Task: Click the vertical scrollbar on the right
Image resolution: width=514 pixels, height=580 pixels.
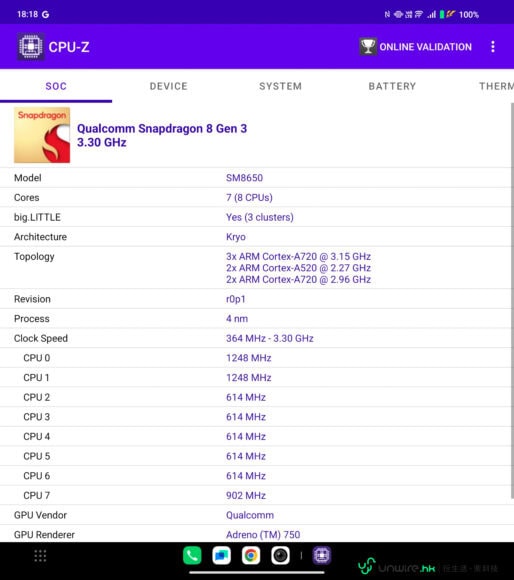Action: coord(512,301)
